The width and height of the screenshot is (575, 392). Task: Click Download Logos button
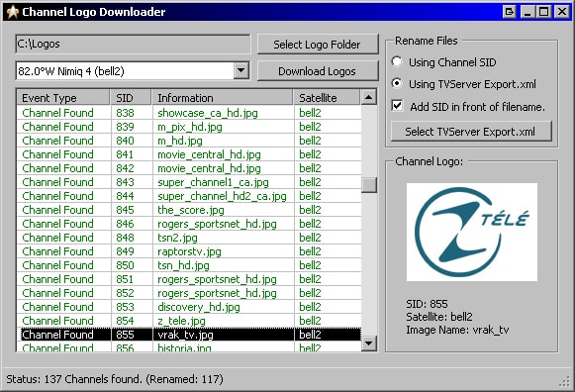click(x=318, y=71)
